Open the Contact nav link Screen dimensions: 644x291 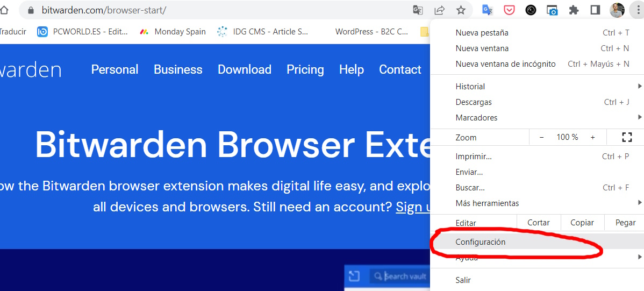point(400,69)
